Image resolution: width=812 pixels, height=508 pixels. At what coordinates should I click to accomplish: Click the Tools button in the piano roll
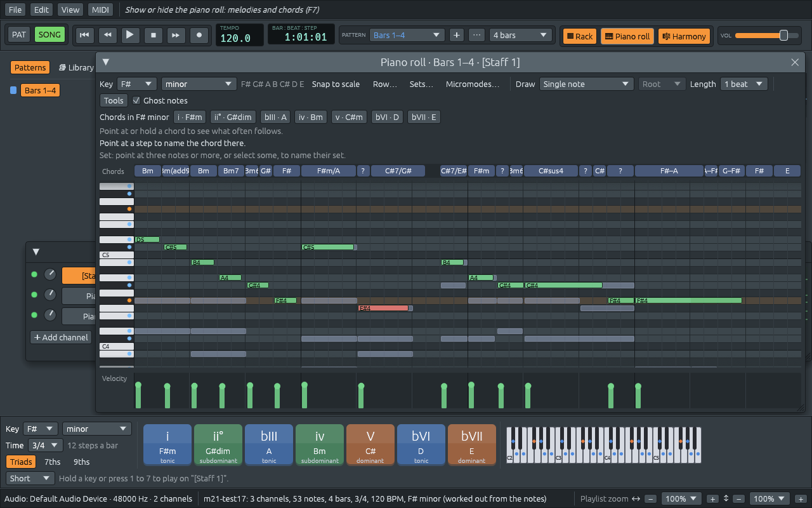pyautogui.click(x=114, y=100)
